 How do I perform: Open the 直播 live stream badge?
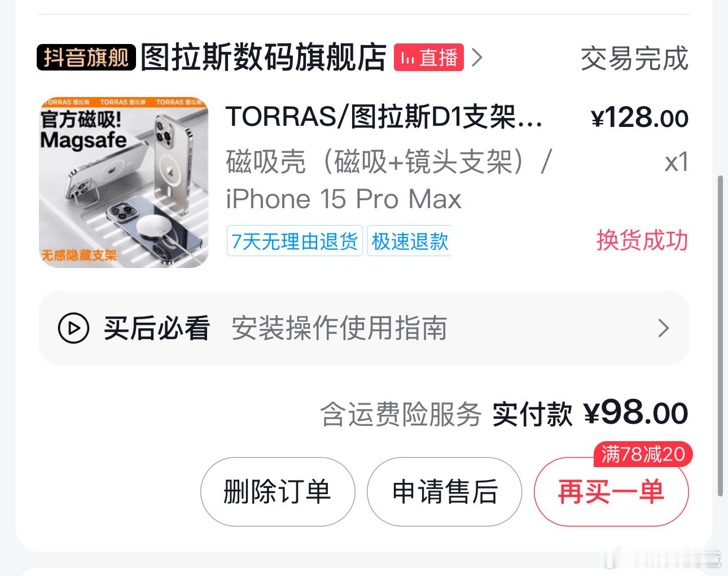[x=429, y=58]
